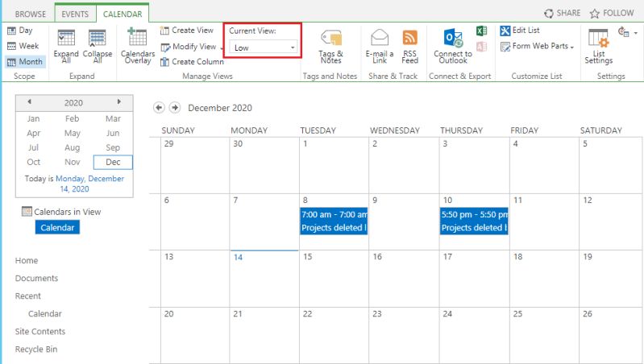Go to previous month with left arrow
This screenshot has height=364, width=644.
[159, 108]
